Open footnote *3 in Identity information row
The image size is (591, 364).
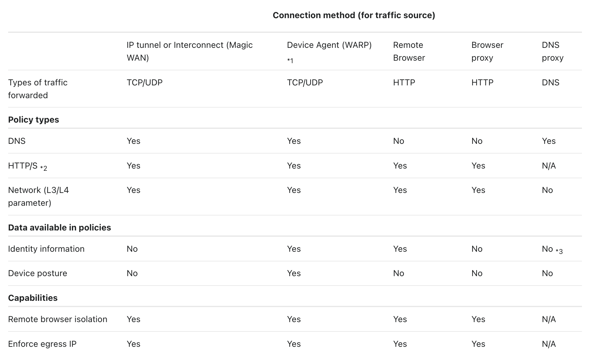click(x=559, y=251)
